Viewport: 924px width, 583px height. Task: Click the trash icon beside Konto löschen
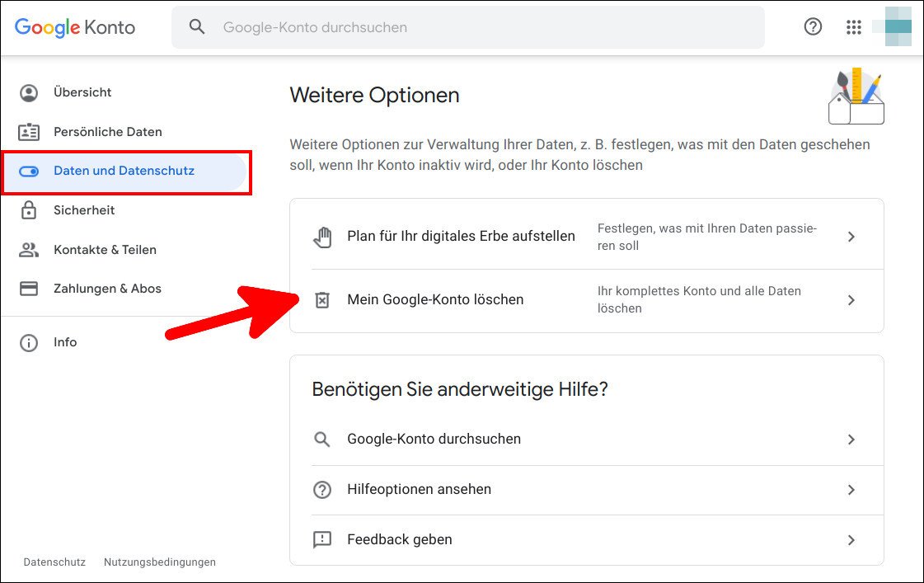[x=321, y=300]
